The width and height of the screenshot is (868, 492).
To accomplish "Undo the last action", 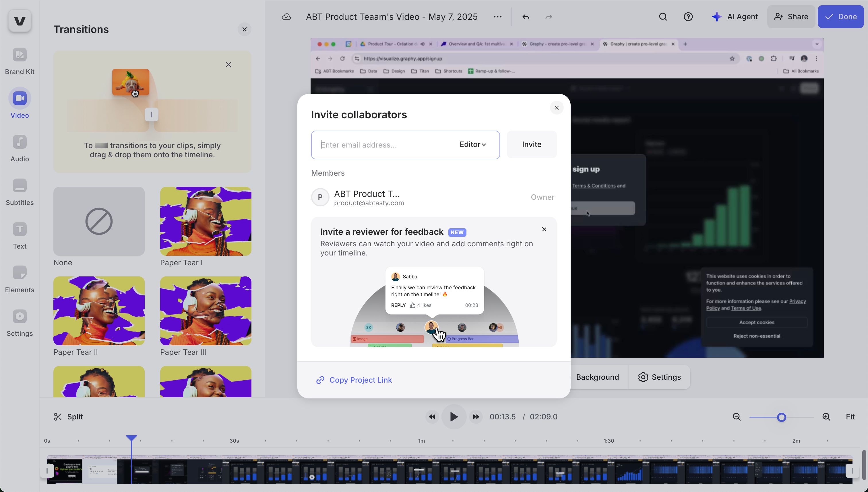I will 526,17.
